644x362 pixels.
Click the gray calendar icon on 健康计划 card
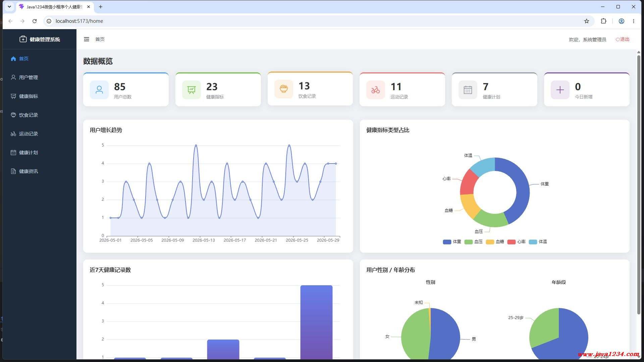click(468, 90)
